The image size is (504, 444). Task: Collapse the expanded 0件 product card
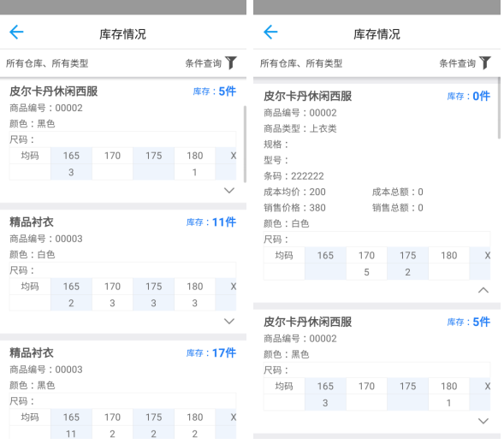pyautogui.click(x=483, y=290)
